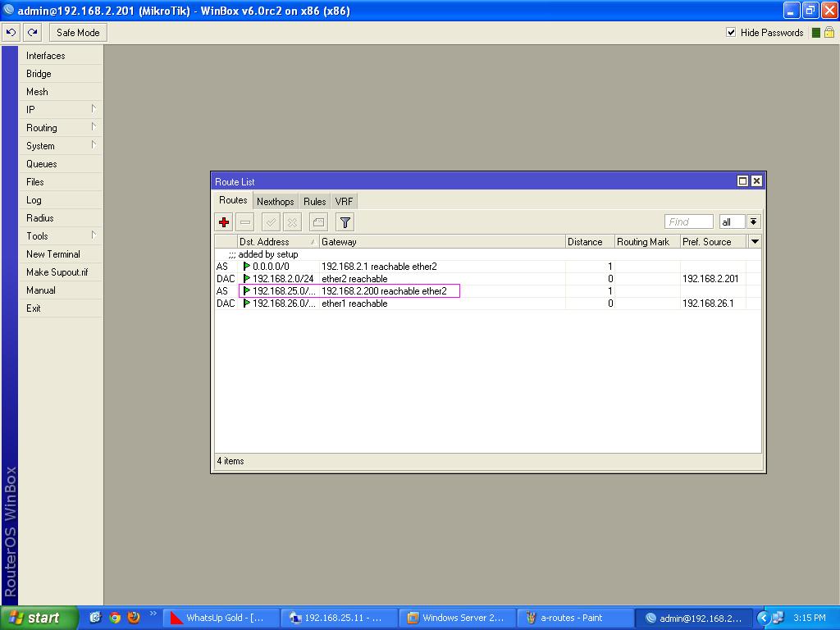Open New Terminal from the sidebar
840x630 pixels.
coord(60,254)
